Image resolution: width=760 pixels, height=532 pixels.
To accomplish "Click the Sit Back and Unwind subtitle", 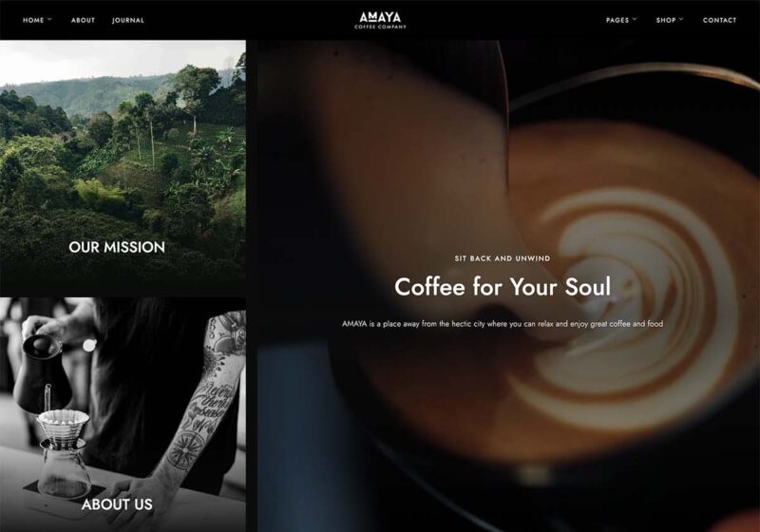I will pyautogui.click(x=503, y=258).
